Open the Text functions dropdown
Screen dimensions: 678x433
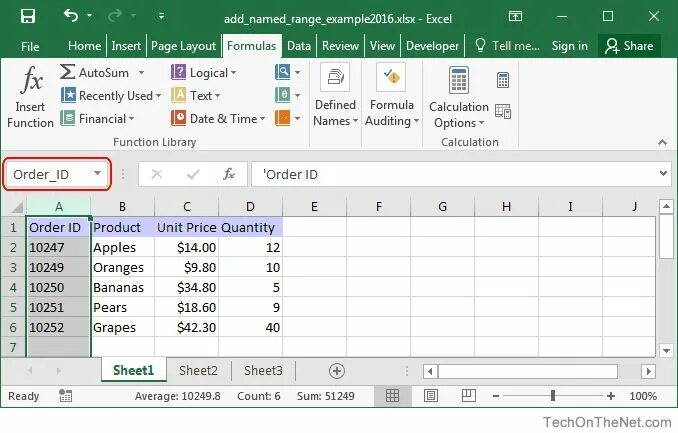pos(195,96)
